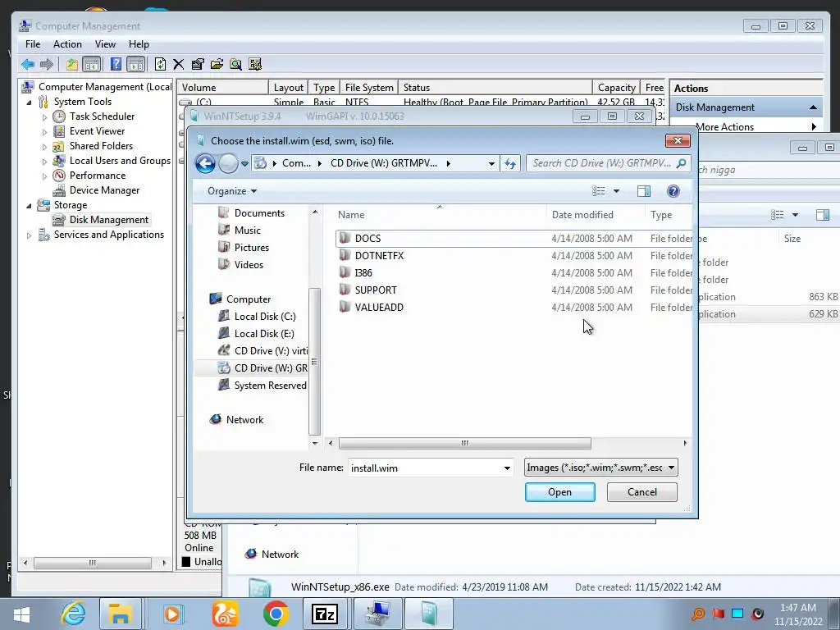The image size is (840, 630).
Task: Open UC Browser from the taskbar
Action: pos(225,614)
